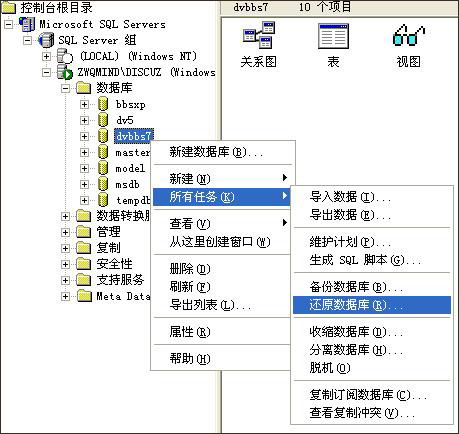Expand the 安全性 folder node

click(65, 264)
